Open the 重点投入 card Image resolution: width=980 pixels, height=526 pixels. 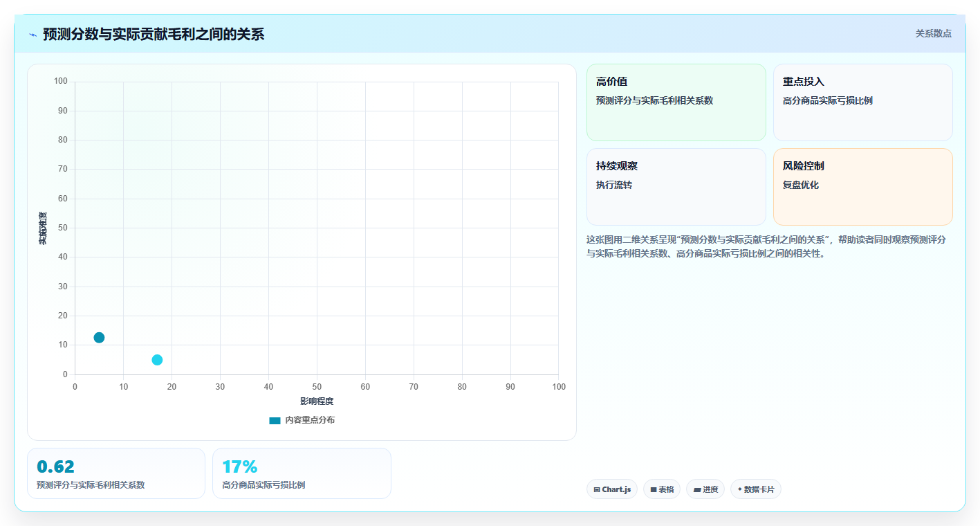863,102
